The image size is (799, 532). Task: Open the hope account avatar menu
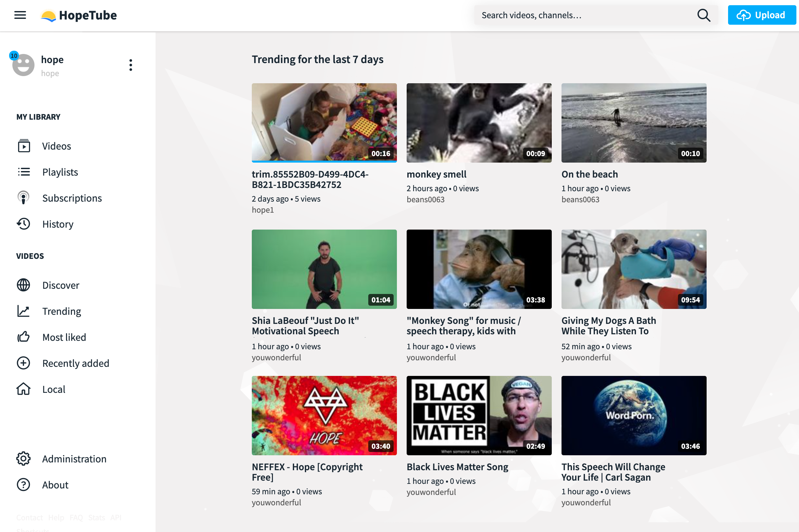point(23,64)
